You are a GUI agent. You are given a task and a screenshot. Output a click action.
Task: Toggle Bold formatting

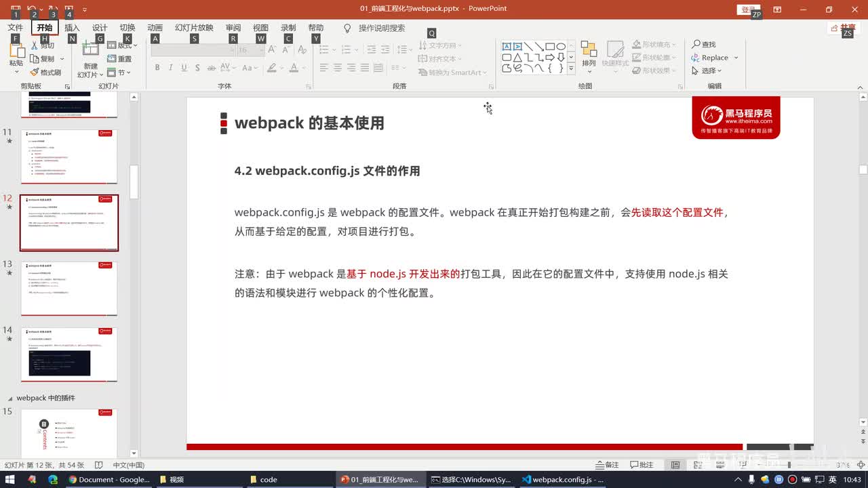(157, 68)
